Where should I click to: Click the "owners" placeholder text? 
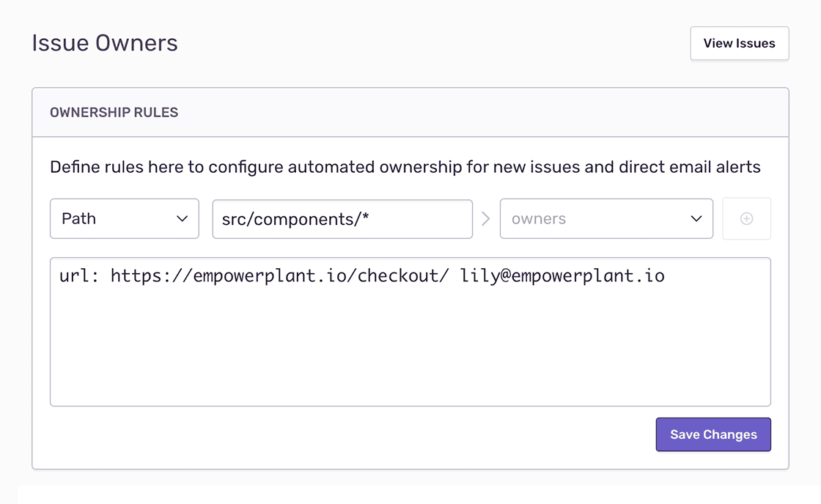539,219
